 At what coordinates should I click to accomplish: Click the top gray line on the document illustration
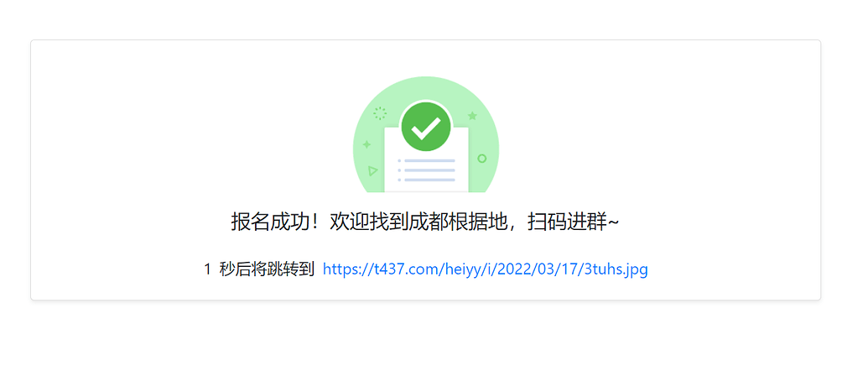coord(429,160)
